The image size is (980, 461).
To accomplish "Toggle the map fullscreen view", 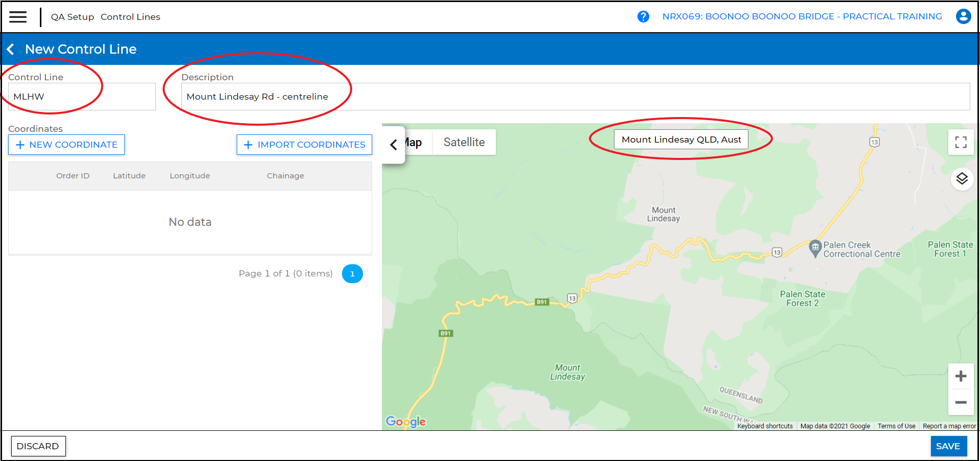I will tap(961, 142).
